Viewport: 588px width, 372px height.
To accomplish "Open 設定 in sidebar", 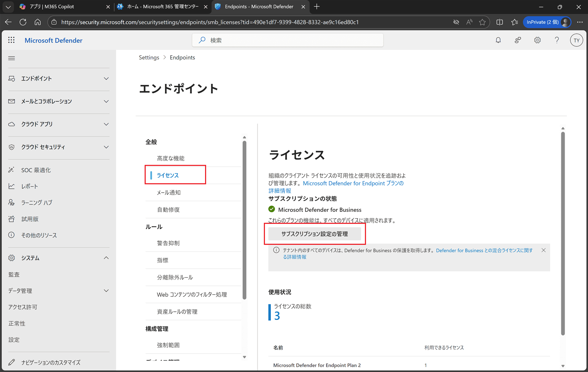I will click(x=14, y=339).
